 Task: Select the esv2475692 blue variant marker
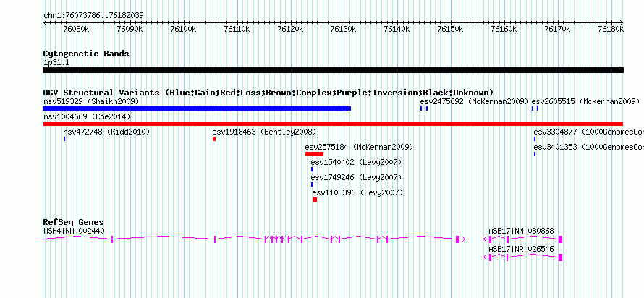click(x=424, y=108)
